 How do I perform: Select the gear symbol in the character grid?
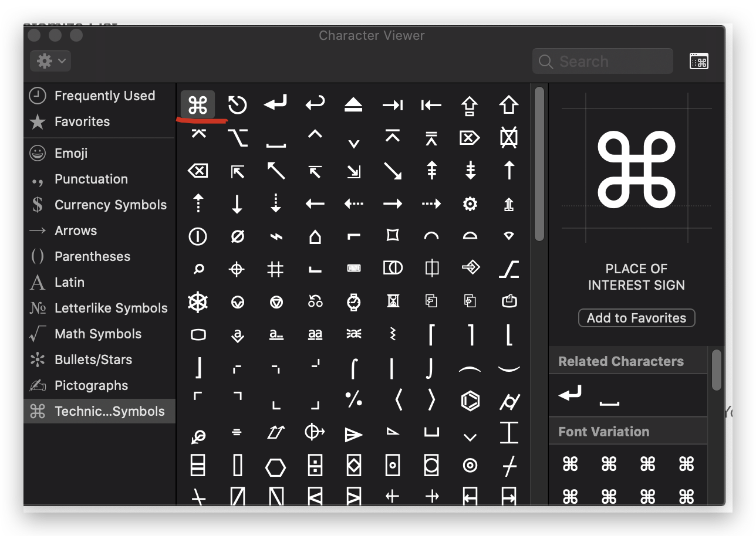tap(470, 203)
